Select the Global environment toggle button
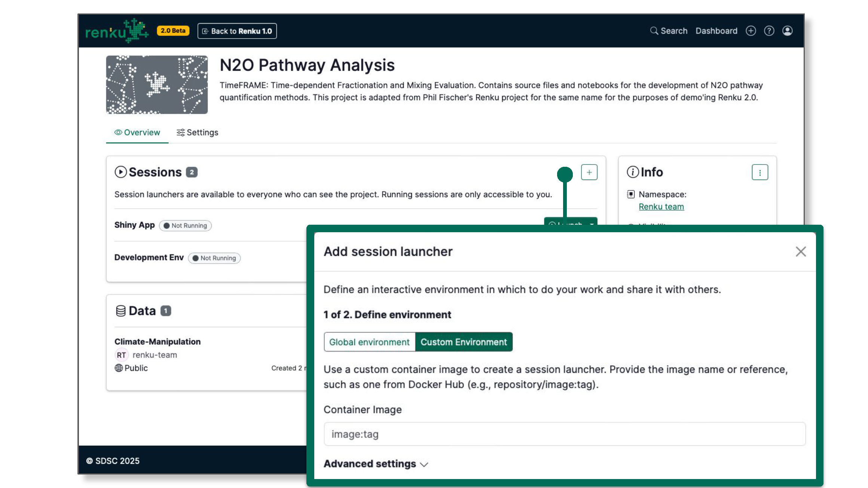Screen dimensions: 868x488 coord(369,341)
